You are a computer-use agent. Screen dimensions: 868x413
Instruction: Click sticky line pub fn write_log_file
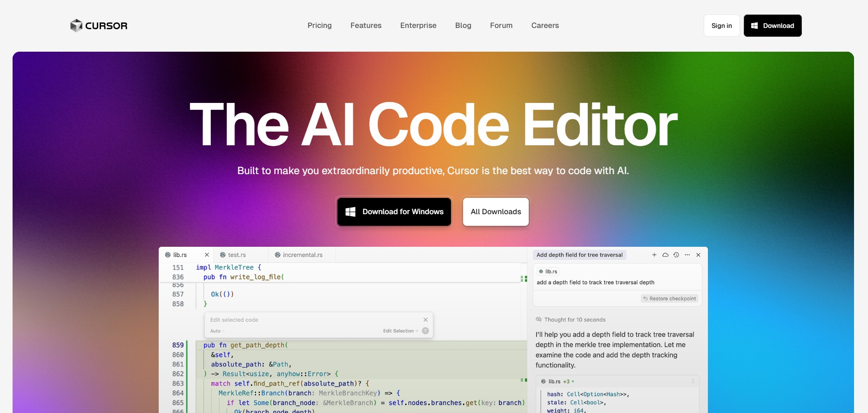243,277
